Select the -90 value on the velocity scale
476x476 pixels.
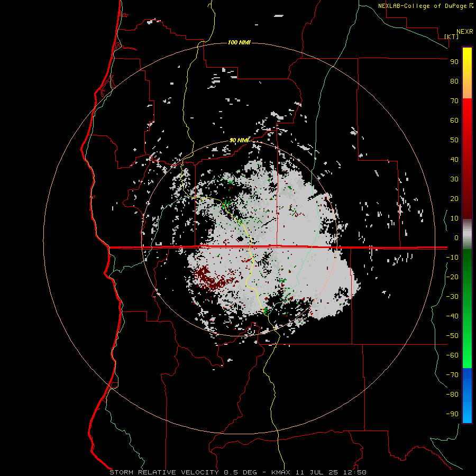point(452,414)
